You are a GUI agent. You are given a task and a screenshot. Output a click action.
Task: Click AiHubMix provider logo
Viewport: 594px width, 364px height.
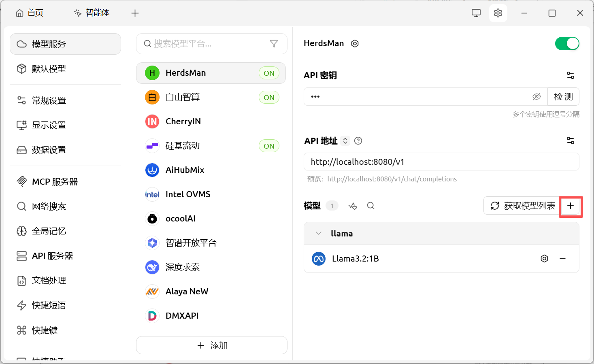(152, 170)
